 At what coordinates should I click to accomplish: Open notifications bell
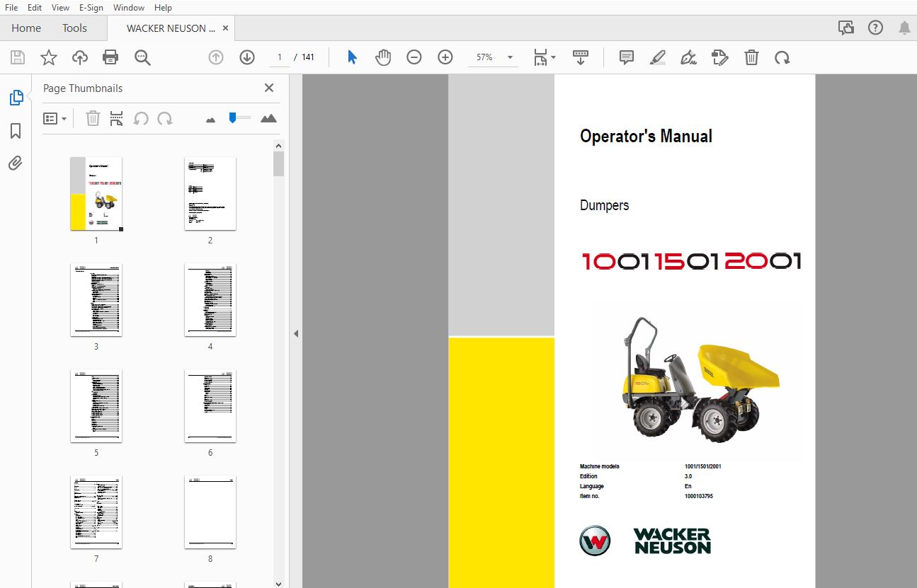(904, 28)
